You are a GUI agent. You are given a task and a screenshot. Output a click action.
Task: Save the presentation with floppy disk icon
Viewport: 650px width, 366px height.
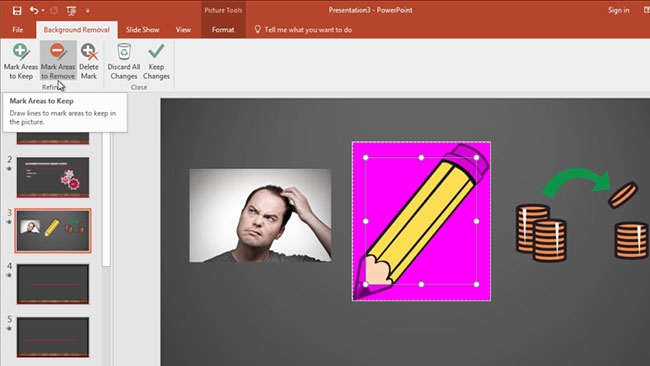pyautogui.click(x=17, y=10)
